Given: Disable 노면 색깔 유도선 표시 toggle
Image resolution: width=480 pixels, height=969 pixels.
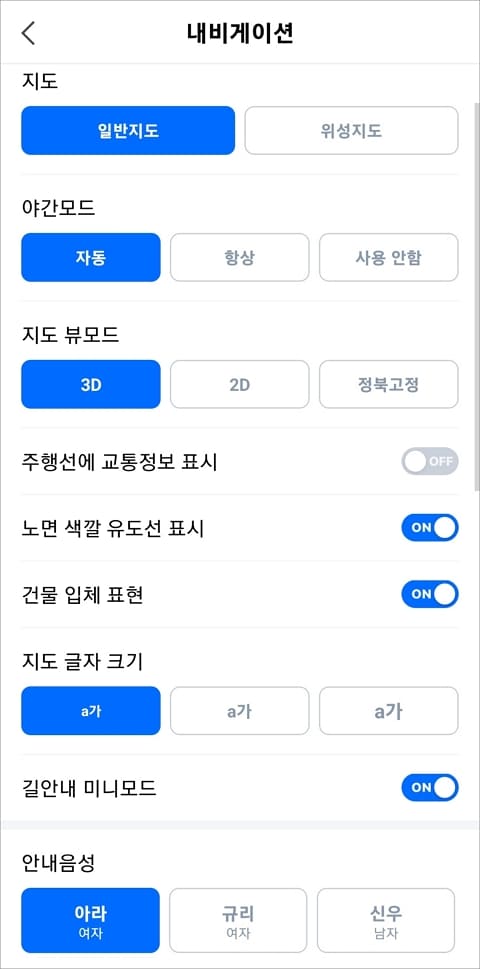Looking at the screenshot, I should pyautogui.click(x=430, y=527).
